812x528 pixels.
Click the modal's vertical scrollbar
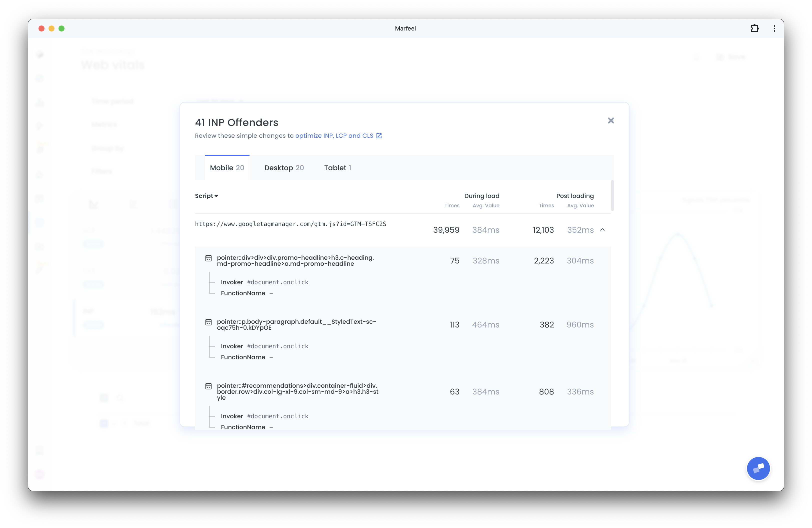(x=612, y=196)
